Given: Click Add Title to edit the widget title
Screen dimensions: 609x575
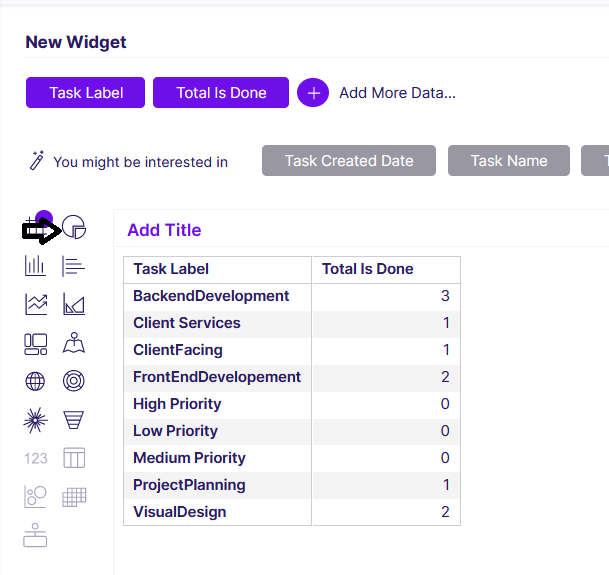Looking at the screenshot, I should (x=164, y=230).
